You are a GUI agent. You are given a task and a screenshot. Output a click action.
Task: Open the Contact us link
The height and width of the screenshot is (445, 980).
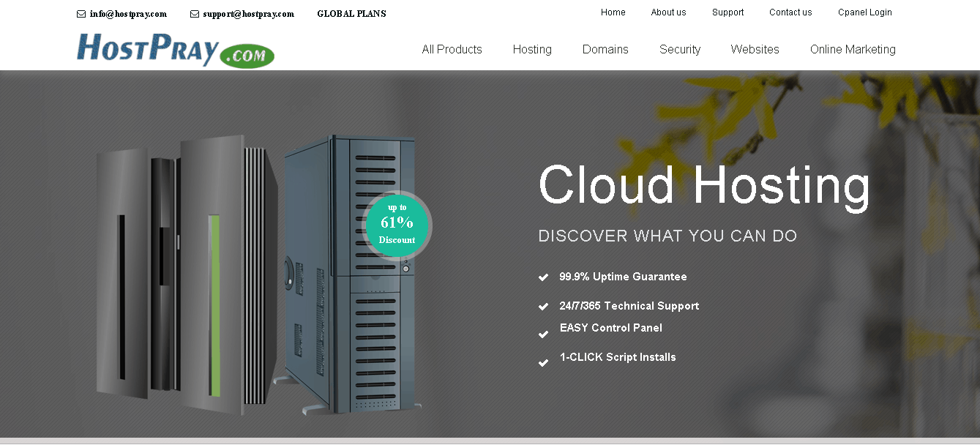pyautogui.click(x=790, y=12)
